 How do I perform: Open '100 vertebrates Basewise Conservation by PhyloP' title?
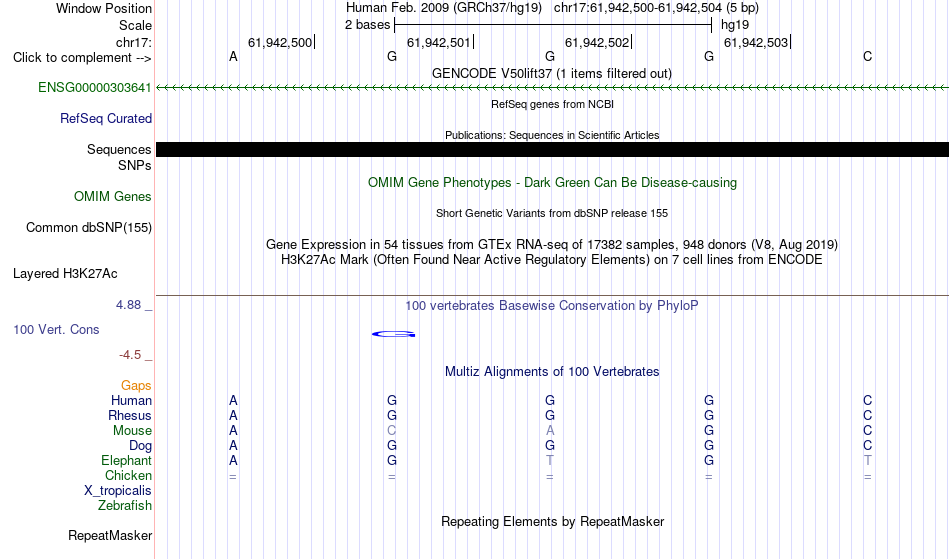click(x=552, y=306)
